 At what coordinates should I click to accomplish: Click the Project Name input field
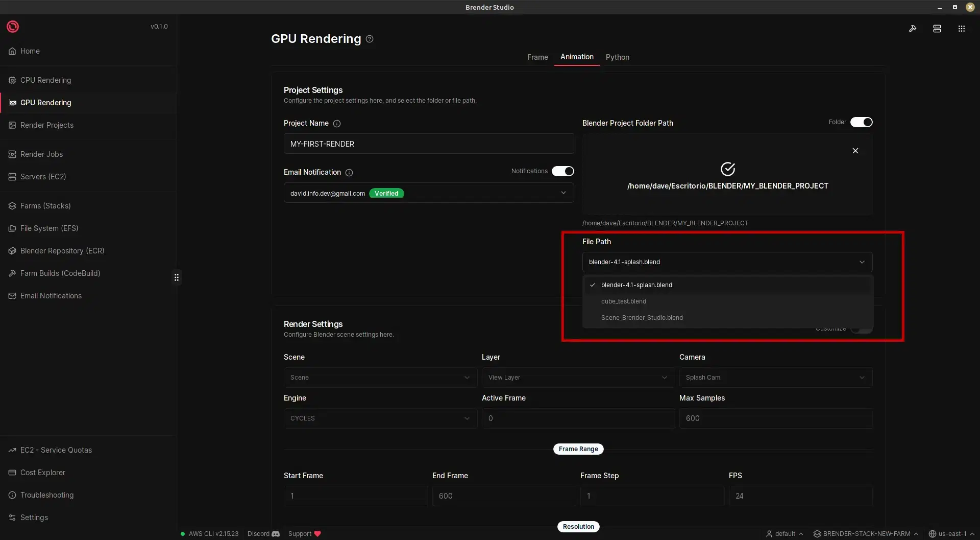pyautogui.click(x=428, y=144)
